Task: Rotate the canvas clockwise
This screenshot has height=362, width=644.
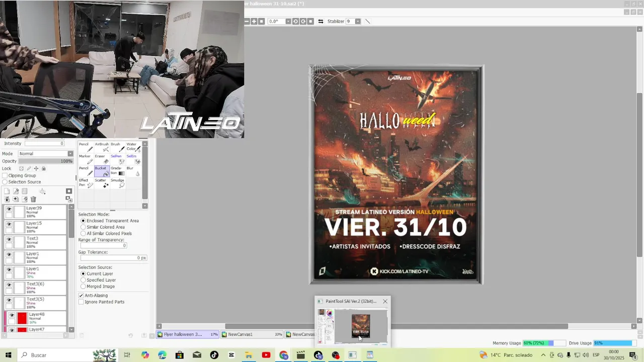Action: tap(303, 21)
